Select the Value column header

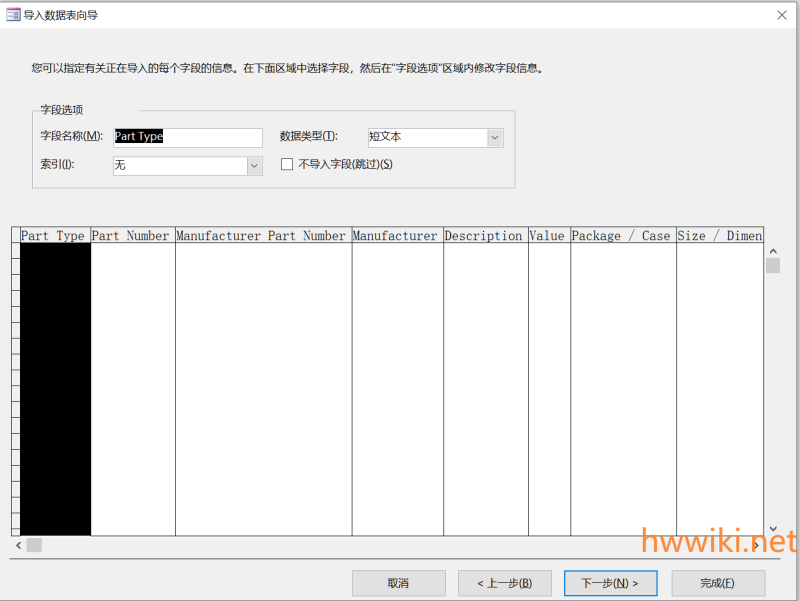click(548, 236)
